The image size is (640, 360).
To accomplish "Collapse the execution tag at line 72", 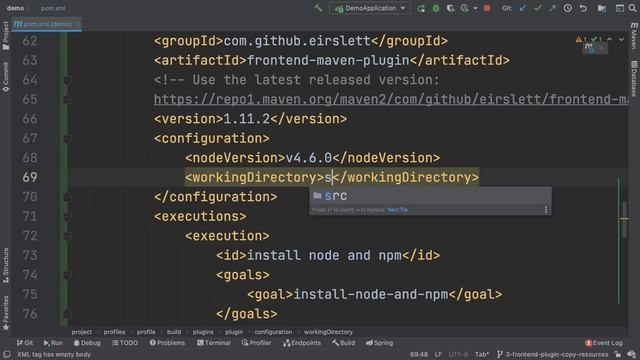I will 67,236.
